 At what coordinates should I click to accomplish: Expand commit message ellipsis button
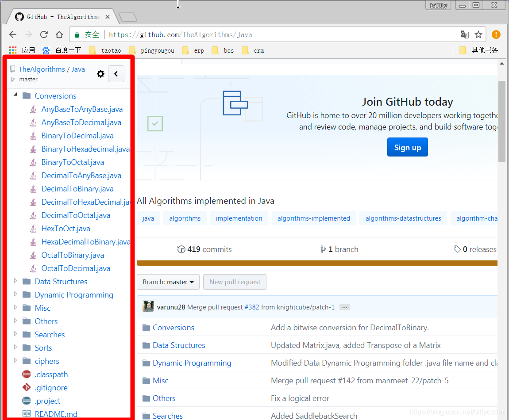coord(345,307)
